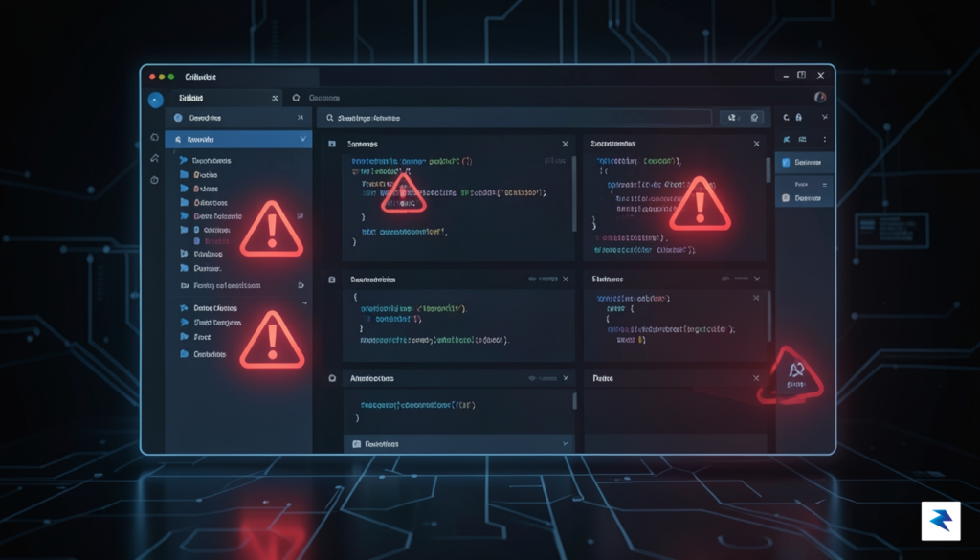Click the lock icon in right panel header
This screenshot has height=560, width=980.
point(799,118)
